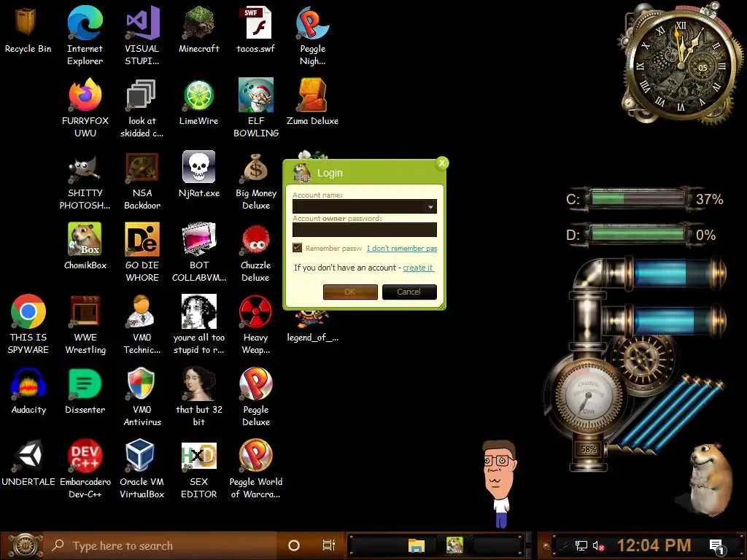Switch to ChomikBox taskbar button
Screen dimensions: 747x560
coord(454,545)
